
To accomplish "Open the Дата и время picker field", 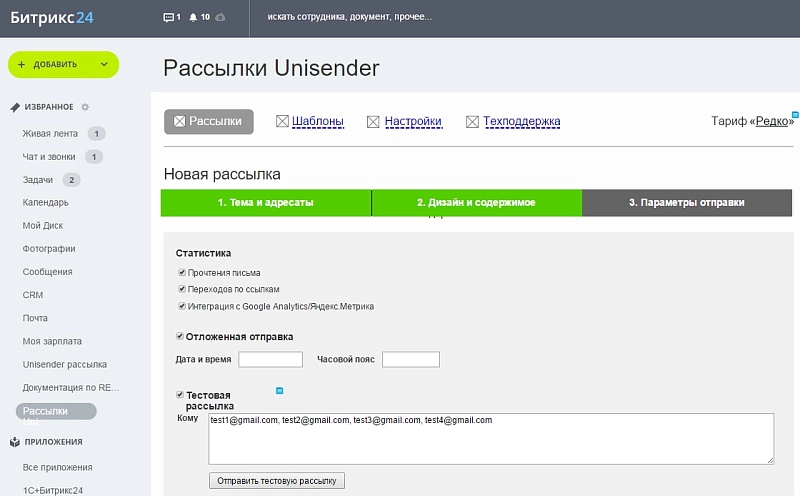I will click(x=270, y=359).
